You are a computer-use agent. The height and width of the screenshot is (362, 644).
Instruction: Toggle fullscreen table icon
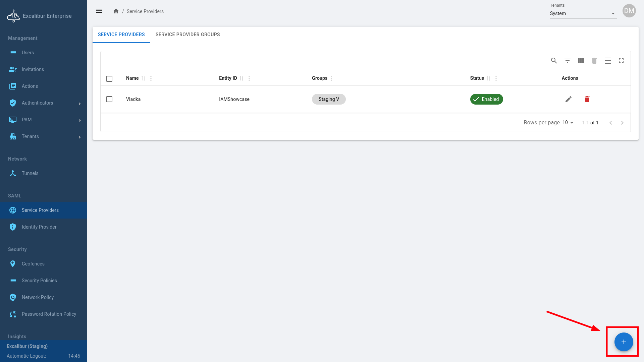[x=621, y=61]
